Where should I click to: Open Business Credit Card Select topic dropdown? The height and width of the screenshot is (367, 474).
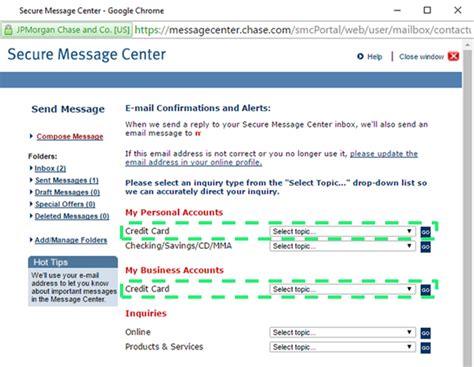point(342,289)
